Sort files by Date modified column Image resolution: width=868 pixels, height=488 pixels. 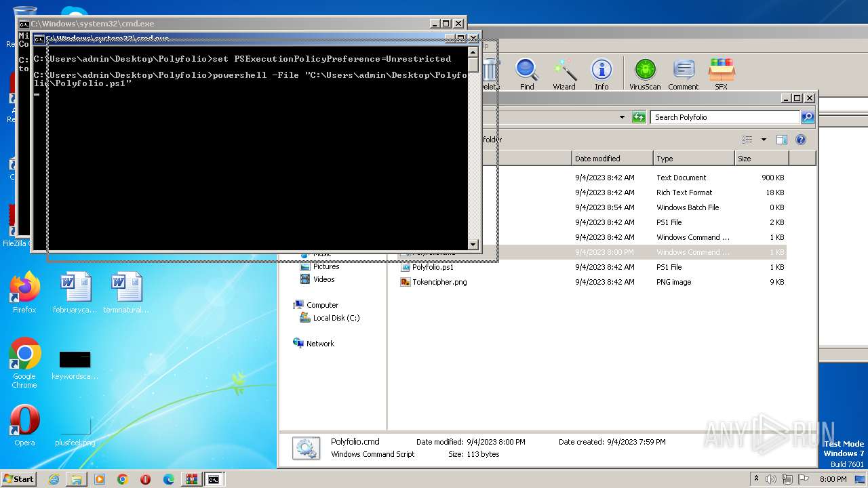pyautogui.click(x=612, y=159)
